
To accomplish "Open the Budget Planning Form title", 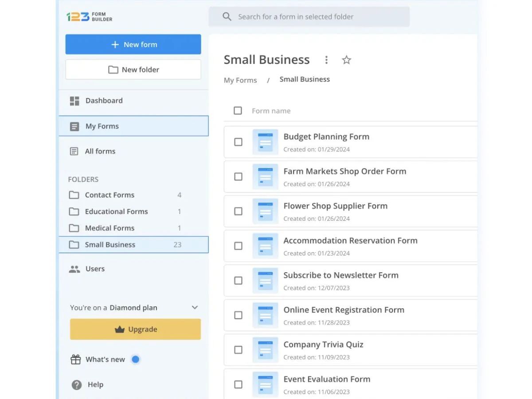I will 326,137.
